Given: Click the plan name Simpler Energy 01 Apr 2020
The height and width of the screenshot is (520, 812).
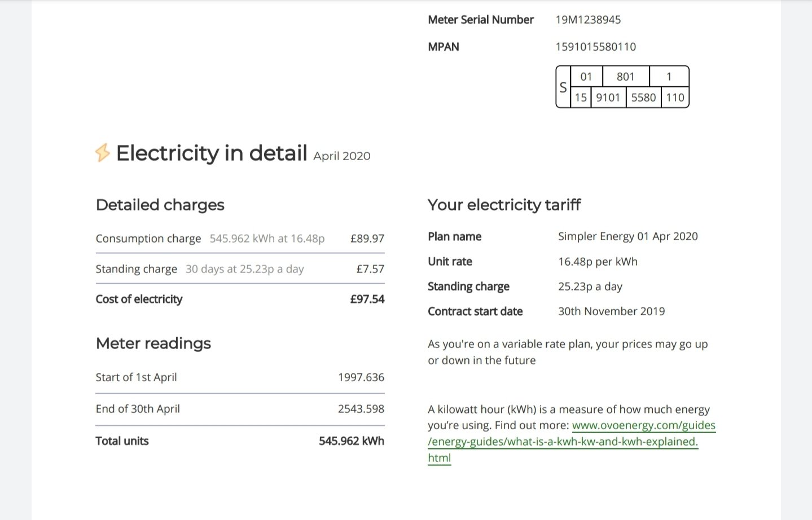Looking at the screenshot, I should [628, 236].
